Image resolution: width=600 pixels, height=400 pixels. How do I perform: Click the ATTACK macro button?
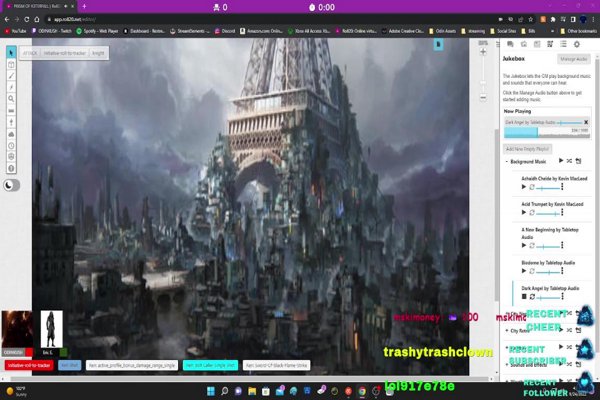[x=30, y=53]
